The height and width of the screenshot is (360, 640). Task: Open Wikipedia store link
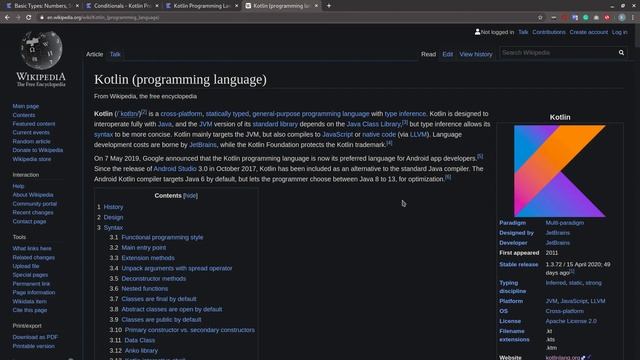32,159
